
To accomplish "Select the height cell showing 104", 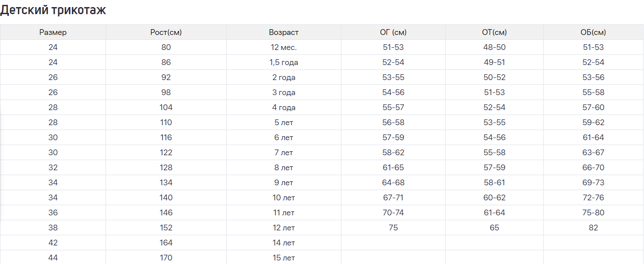I will 166,107.
